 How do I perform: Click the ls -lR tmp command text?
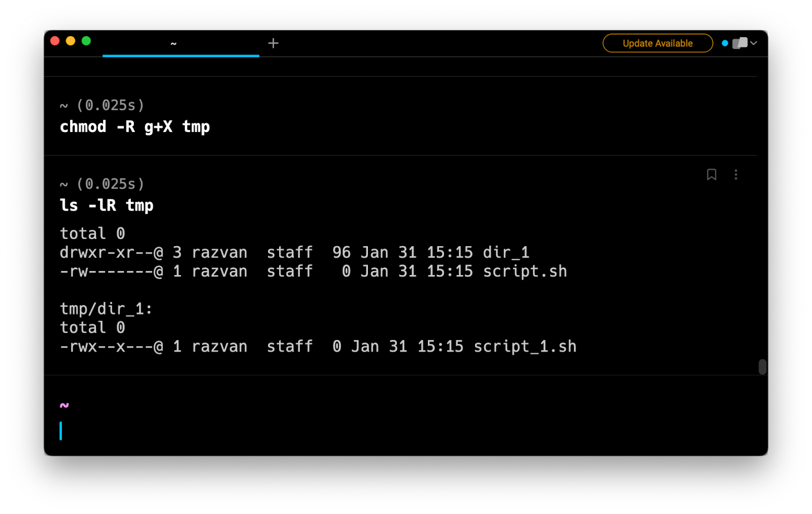click(107, 205)
